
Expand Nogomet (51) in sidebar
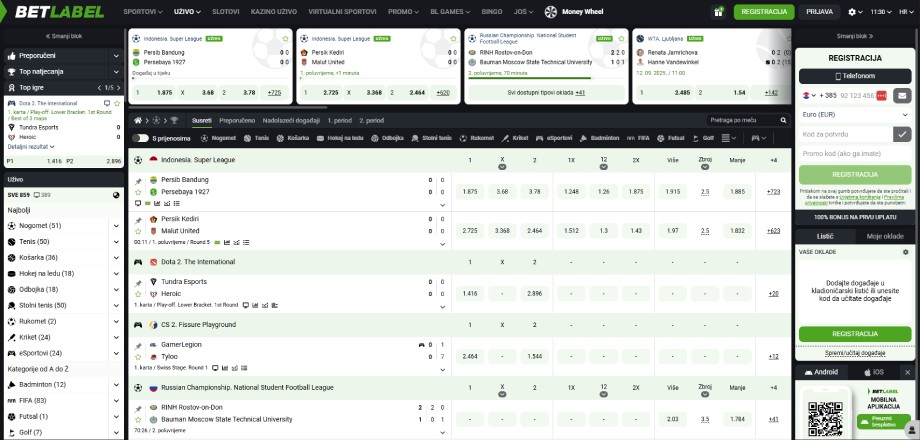pos(116,226)
